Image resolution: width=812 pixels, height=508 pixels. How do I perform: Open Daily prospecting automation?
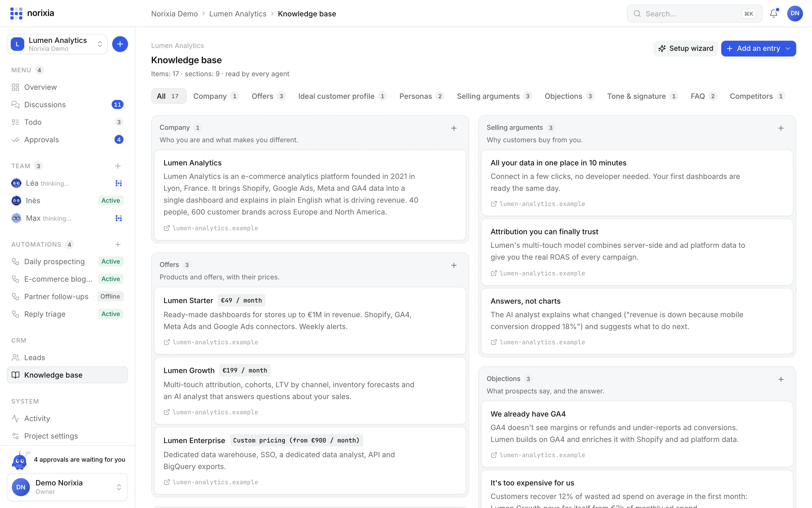67,261
